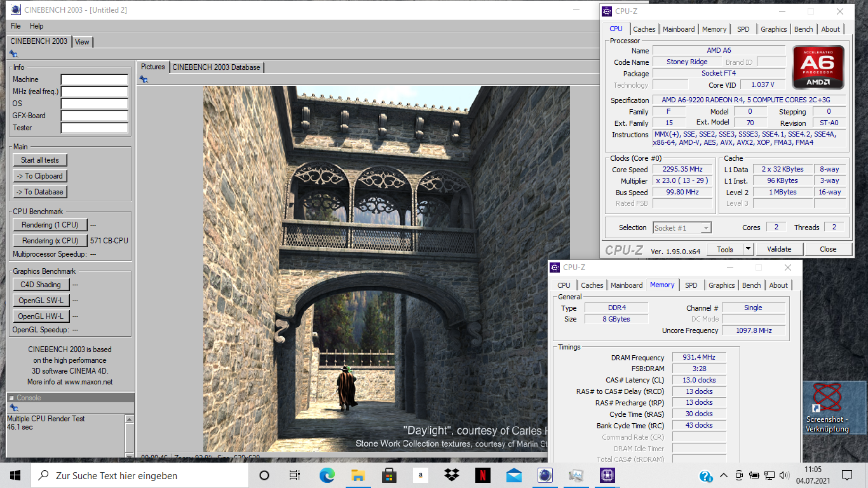The height and width of the screenshot is (488, 868).
Task: Run the Rendering (1 CPU) benchmark
Action: click(x=50, y=225)
